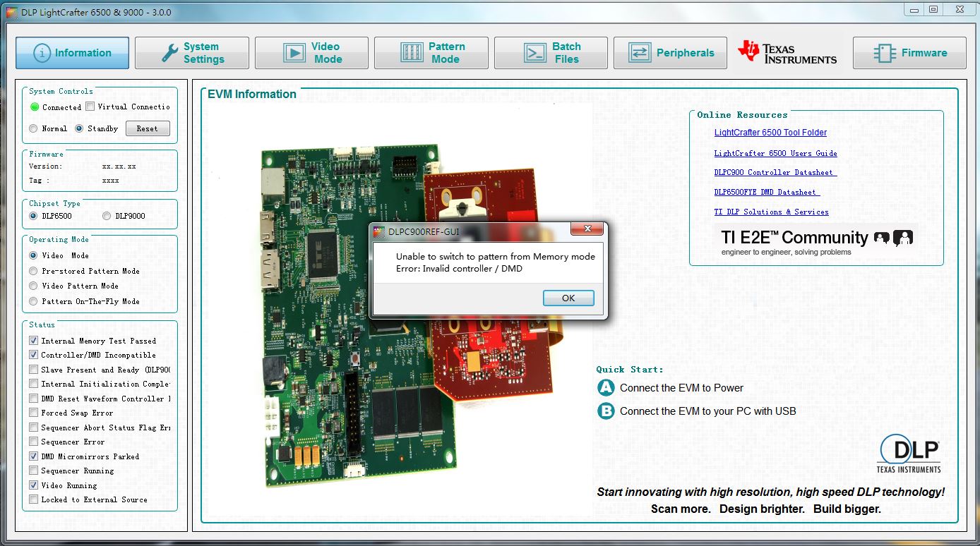Click the Quick Start step A icon
This screenshot has width=980, height=546.
[606, 387]
